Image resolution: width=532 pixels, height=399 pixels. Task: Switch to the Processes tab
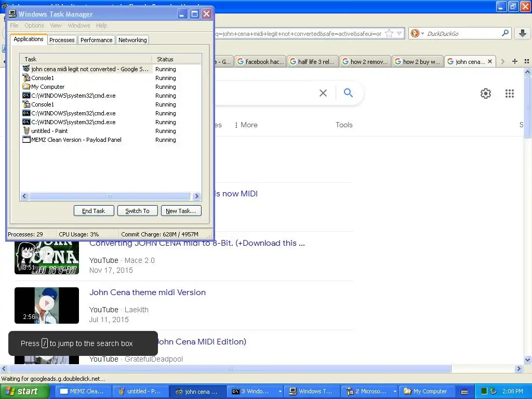[x=62, y=40]
